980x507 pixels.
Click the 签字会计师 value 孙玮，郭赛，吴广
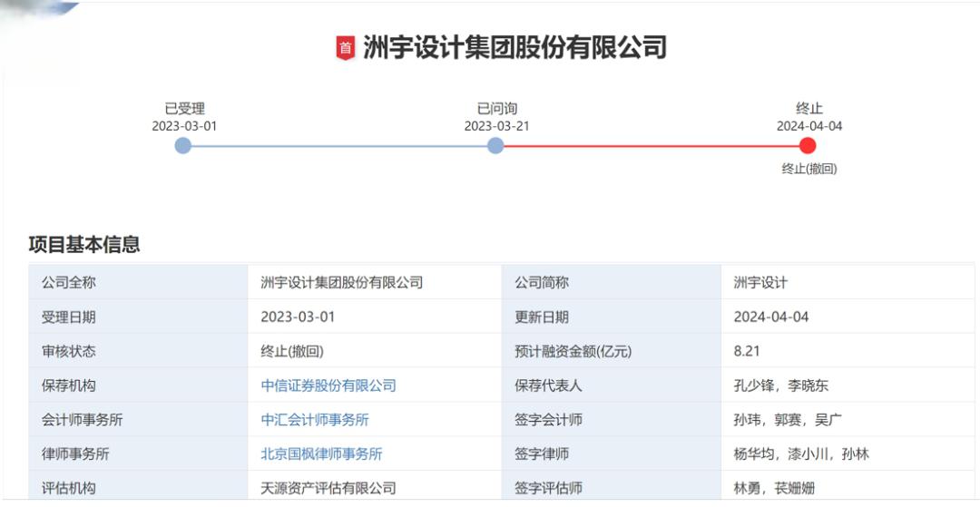point(789,420)
